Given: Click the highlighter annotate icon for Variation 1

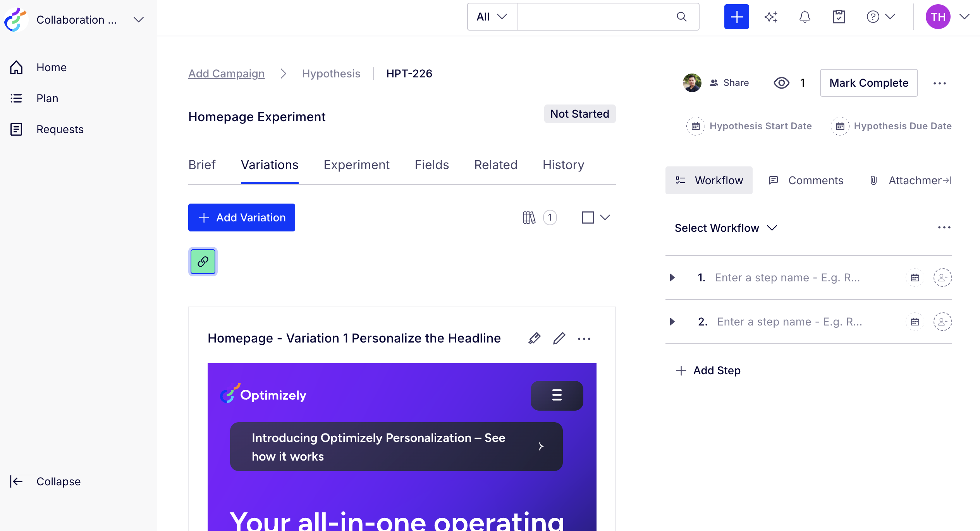Looking at the screenshot, I should 534,338.
